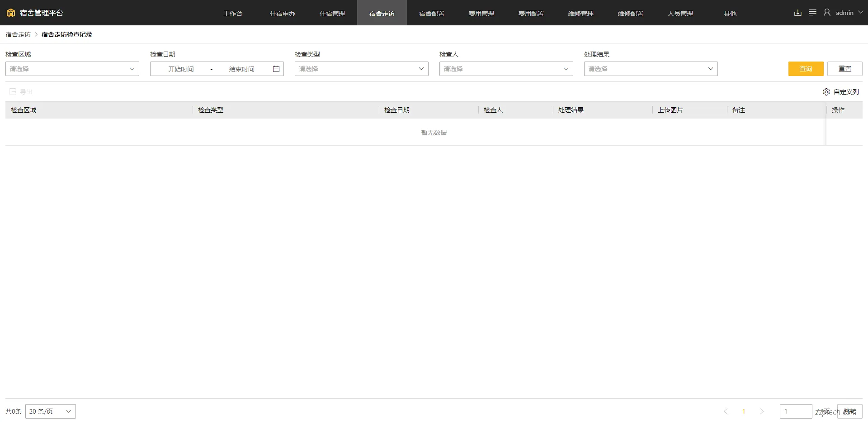Click the 宿舍管理平台 home logo icon
The width and height of the screenshot is (868, 424).
pyautogui.click(x=10, y=13)
